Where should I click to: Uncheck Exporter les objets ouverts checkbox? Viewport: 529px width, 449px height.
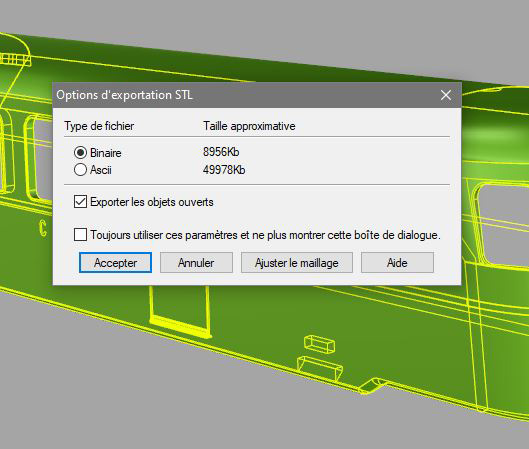(x=80, y=202)
